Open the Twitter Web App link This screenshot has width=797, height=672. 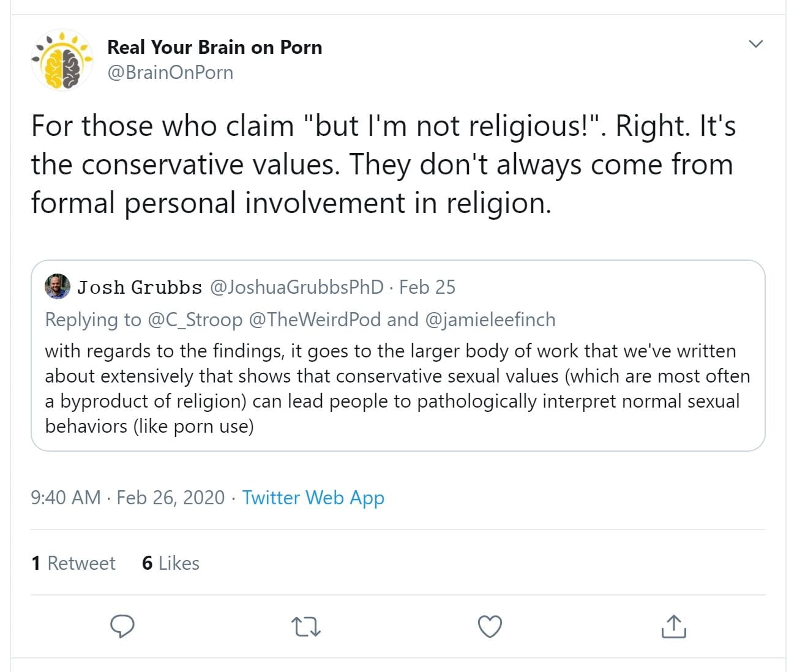click(313, 498)
